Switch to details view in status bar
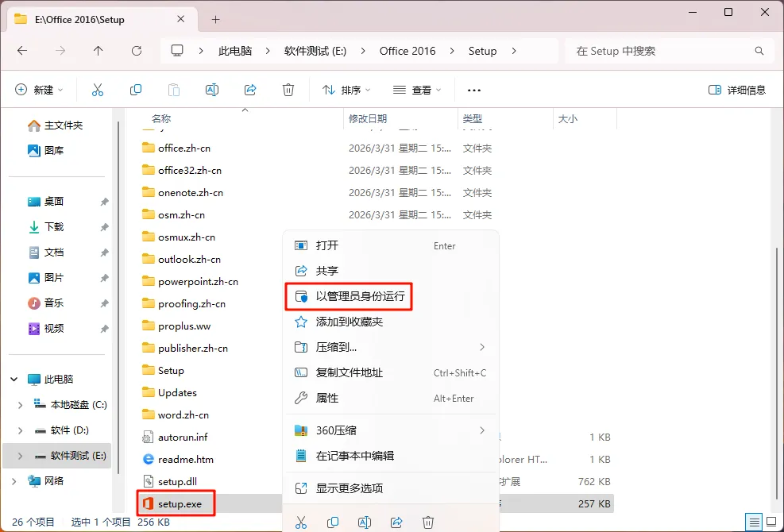This screenshot has width=784, height=532. [754, 521]
